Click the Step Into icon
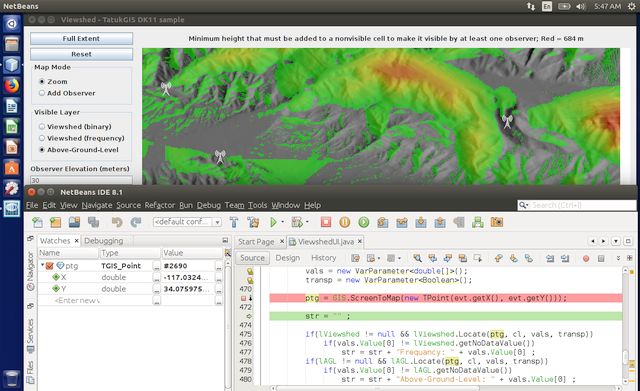Image resolution: width=640 pixels, height=391 pixels. point(421,222)
